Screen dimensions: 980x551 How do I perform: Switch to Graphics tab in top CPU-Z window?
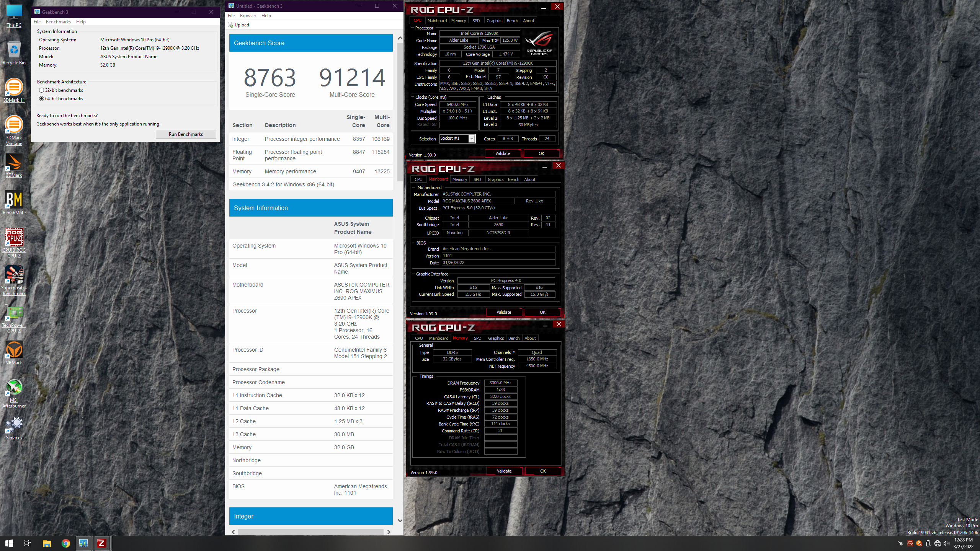[494, 21]
